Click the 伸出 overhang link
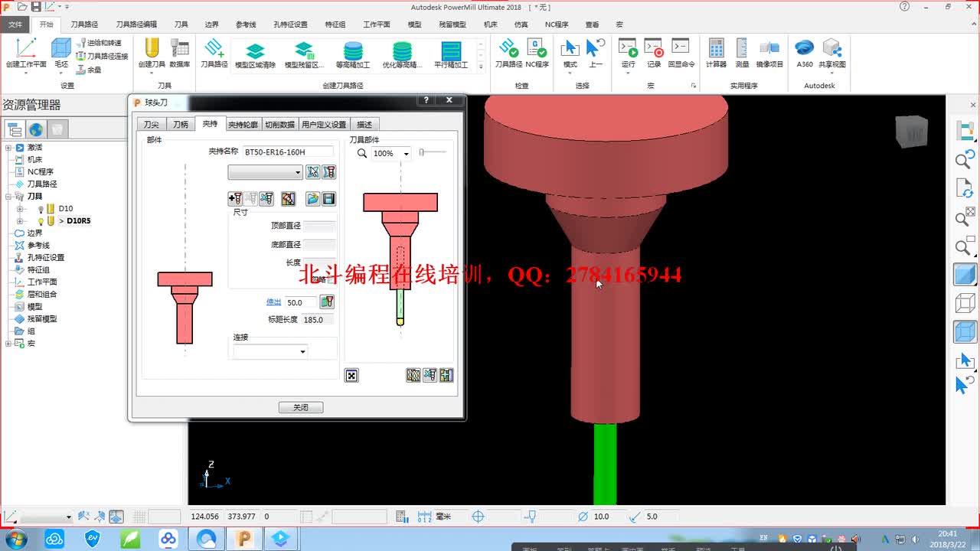Screen dimensions: 980x551 273,302
